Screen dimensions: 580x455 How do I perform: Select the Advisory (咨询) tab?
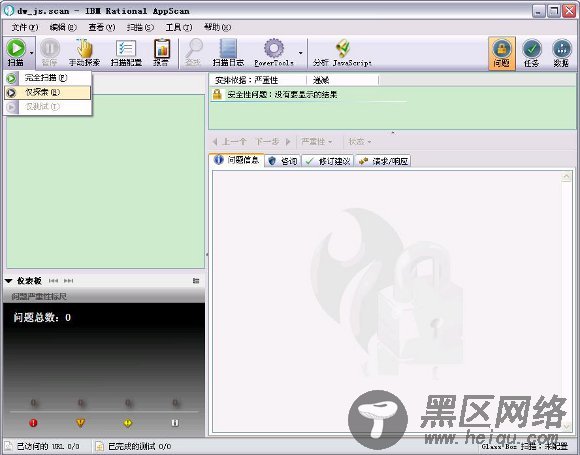(283, 161)
